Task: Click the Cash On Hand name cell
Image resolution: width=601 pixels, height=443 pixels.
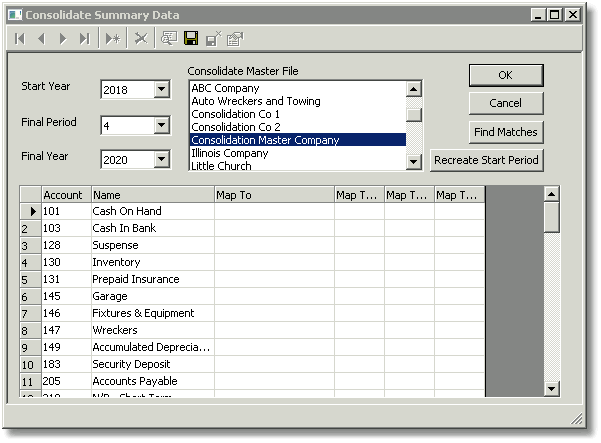Action: point(153,211)
